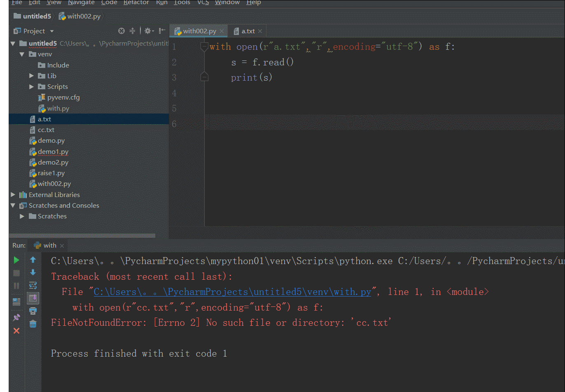Viewport: 565px width, 392px height.
Task: Open the Help menu
Action: pyautogui.click(x=254, y=2)
